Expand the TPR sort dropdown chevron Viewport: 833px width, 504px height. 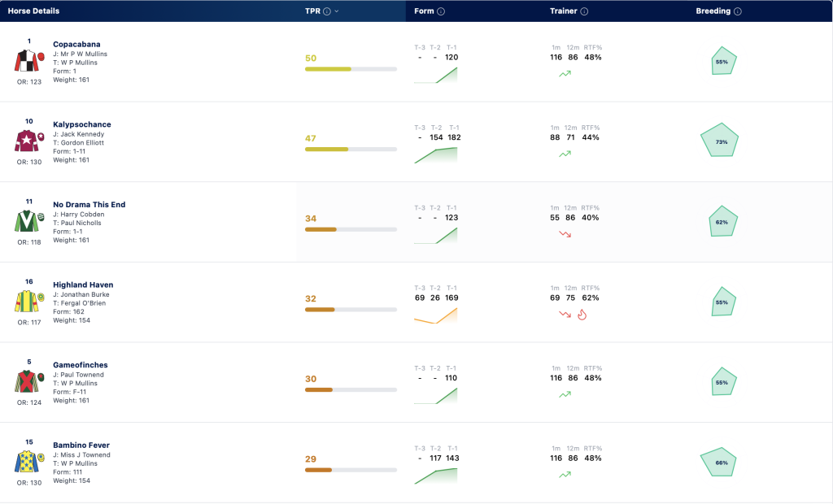coord(336,11)
